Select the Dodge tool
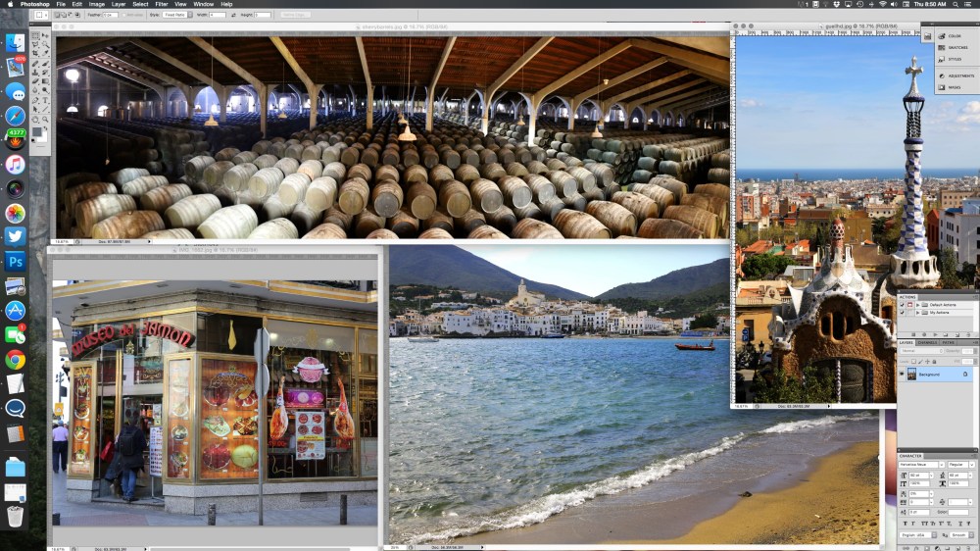 click(46, 90)
